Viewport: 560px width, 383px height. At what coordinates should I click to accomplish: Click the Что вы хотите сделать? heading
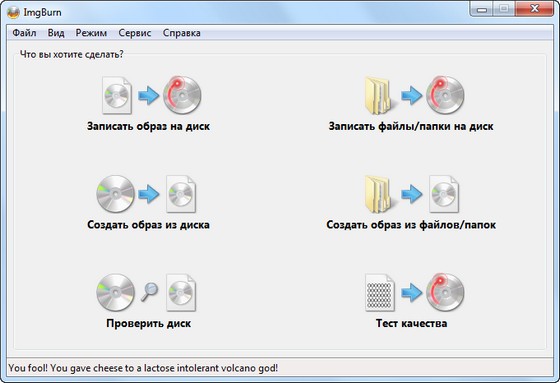(71, 54)
